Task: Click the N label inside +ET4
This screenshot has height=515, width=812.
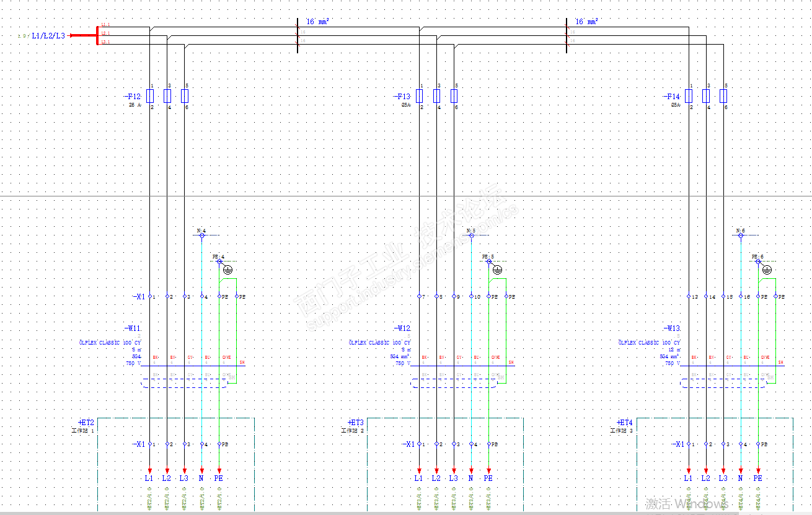Action: tap(740, 478)
